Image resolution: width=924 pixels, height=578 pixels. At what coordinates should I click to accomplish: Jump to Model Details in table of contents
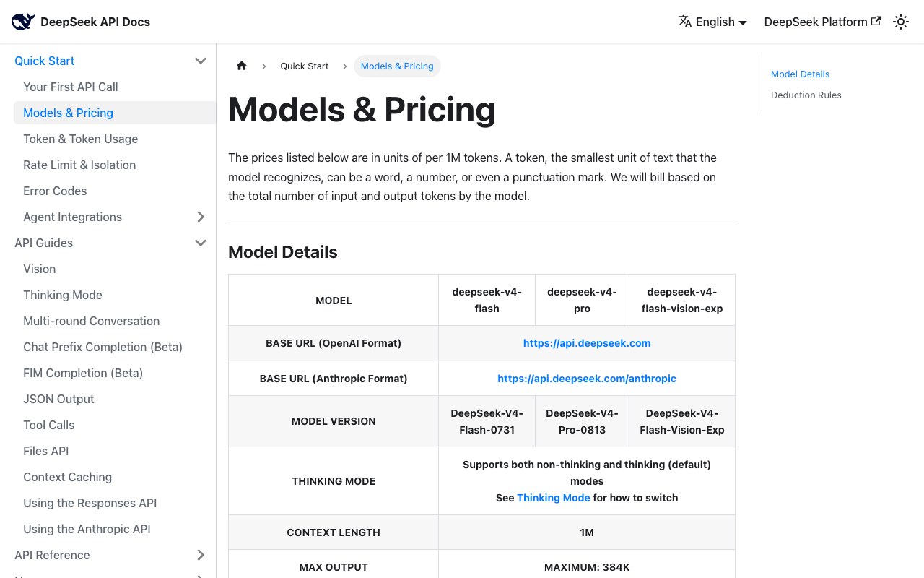pos(800,74)
